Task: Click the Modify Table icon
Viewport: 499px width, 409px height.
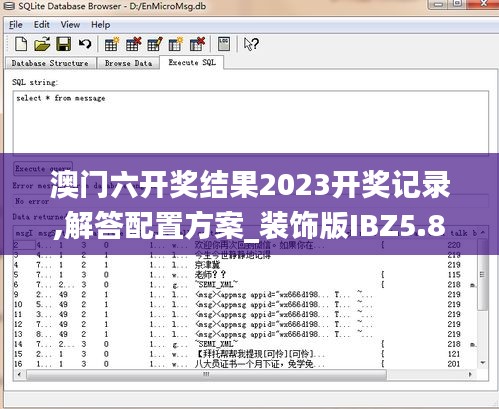Action: click(154, 44)
